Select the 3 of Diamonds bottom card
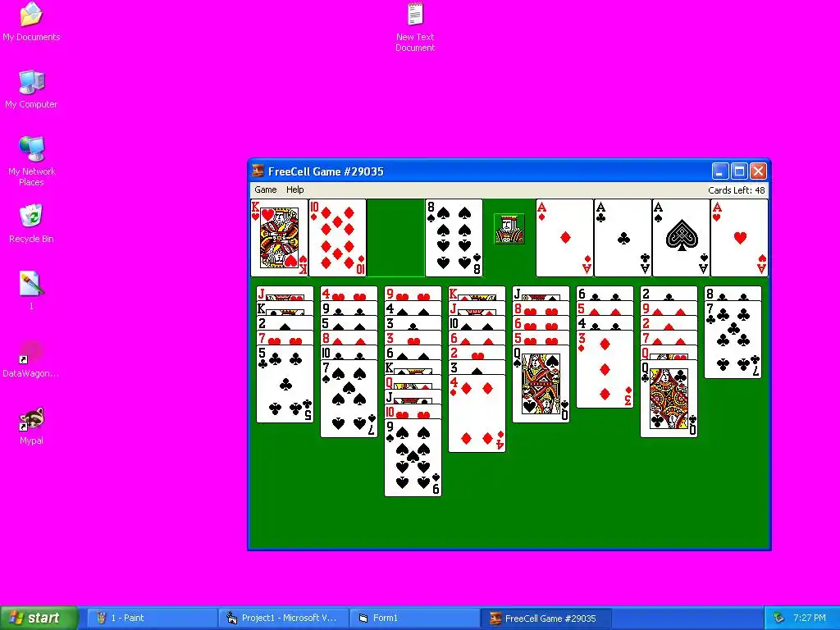 coord(605,370)
